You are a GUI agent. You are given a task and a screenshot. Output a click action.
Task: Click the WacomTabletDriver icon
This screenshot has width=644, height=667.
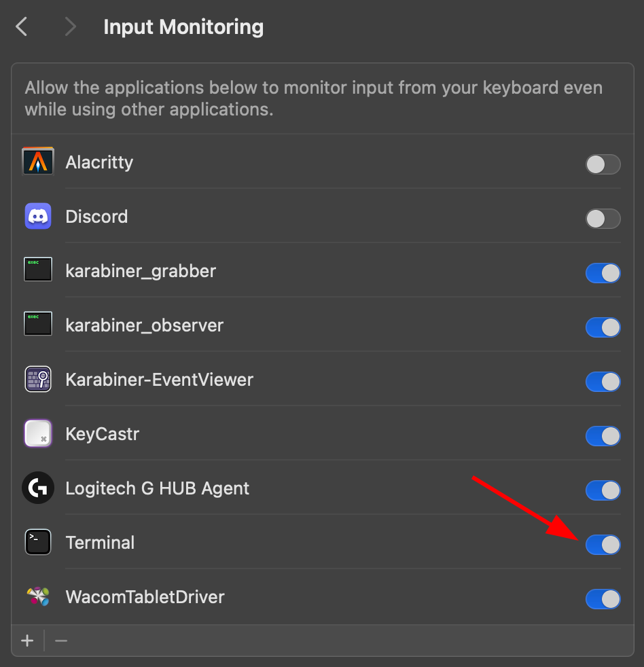38,596
